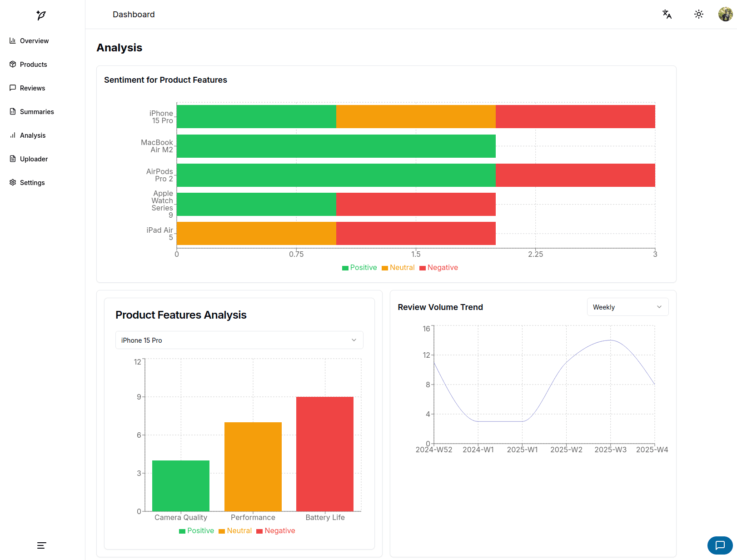Collapse the sidebar with the hamburger icon

pos(42,545)
